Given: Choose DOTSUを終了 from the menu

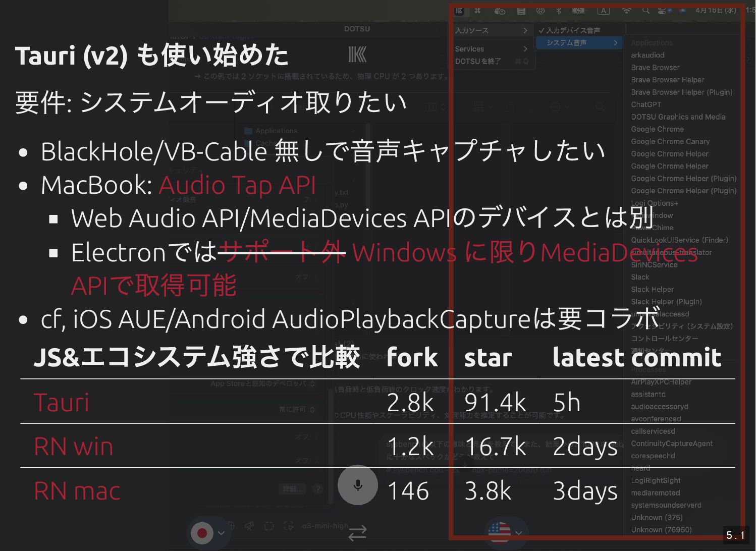Looking at the screenshot, I should point(491,61).
